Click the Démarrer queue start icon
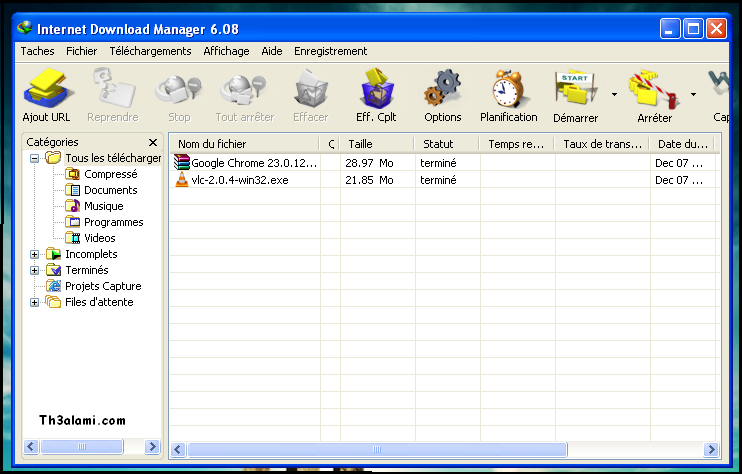The image size is (742, 474). coord(575,88)
